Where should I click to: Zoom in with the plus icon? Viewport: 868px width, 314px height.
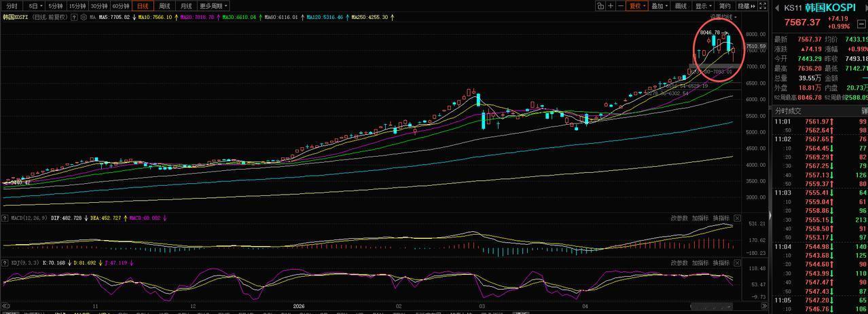click(x=611, y=6)
